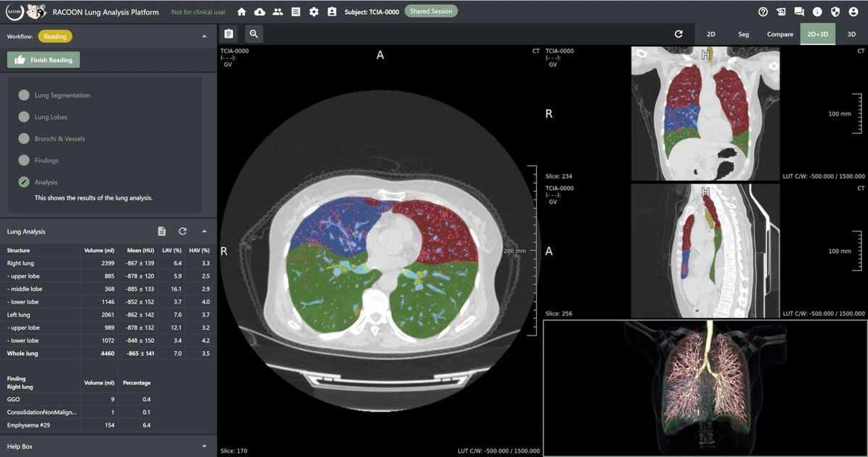This screenshot has width=868, height=457.
Task: Switch to the 3D view tab
Action: pyautogui.click(x=851, y=34)
